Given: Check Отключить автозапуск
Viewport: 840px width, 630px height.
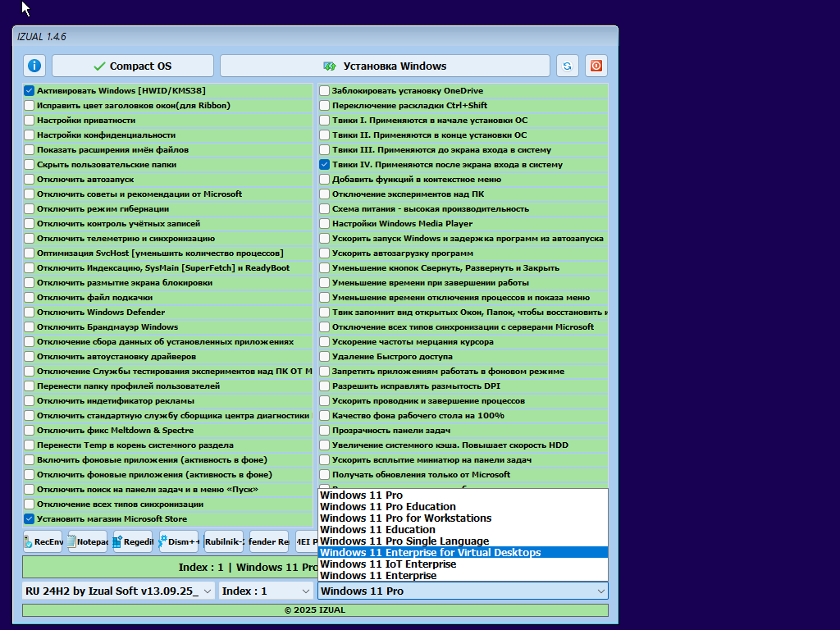Looking at the screenshot, I should pos(29,180).
